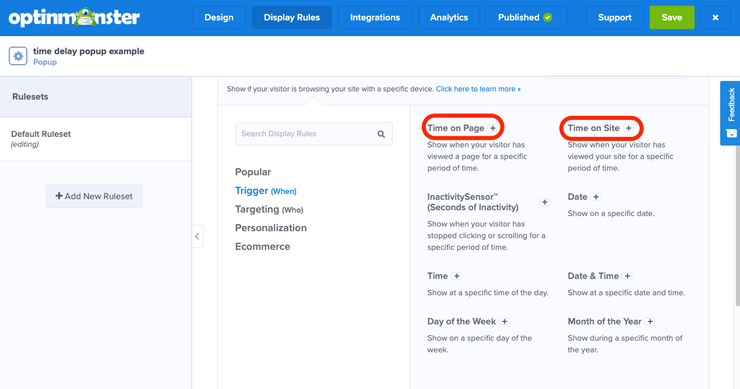Click the vertical scrollbar on right

point(737,227)
